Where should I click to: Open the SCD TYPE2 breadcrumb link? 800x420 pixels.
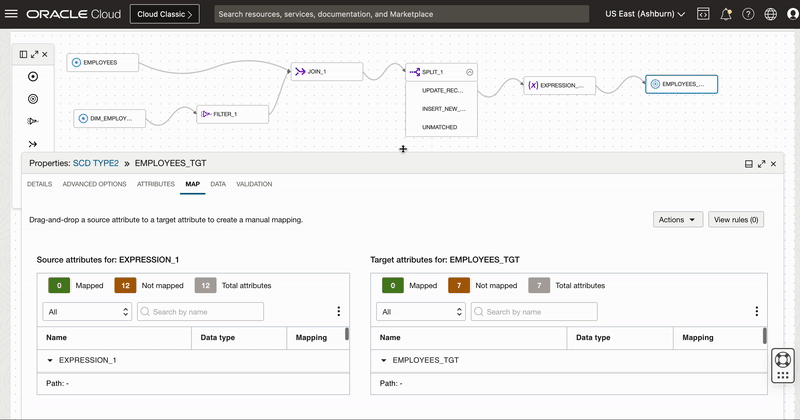[96, 163]
